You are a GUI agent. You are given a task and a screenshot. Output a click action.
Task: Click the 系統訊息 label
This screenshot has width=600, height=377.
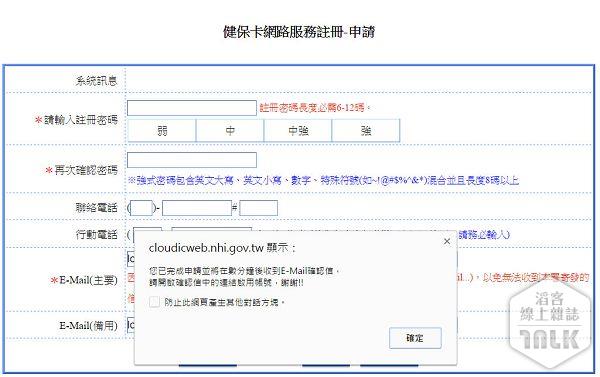point(96,81)
